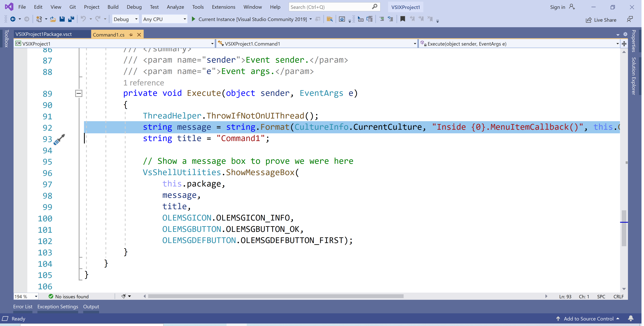
Task: Click the Navigate Backward arrow icon
Action: tap(13, 19)
